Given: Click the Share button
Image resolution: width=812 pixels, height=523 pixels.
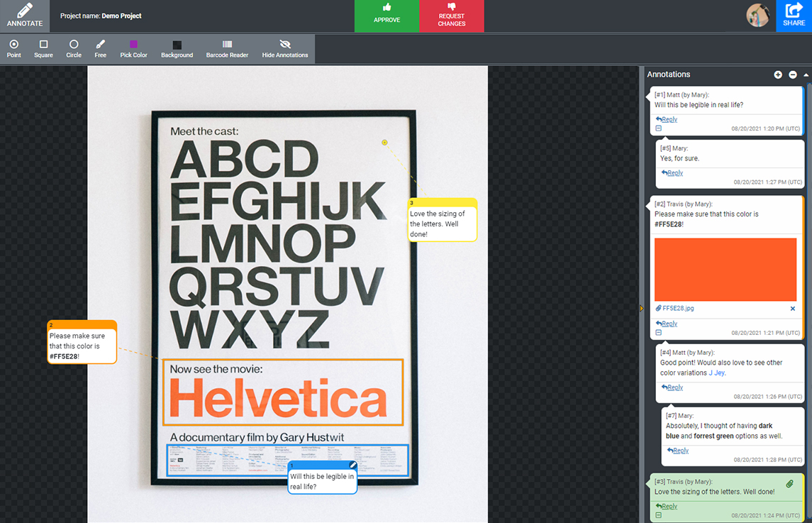Looking at the screenshot, I should 794,16.
